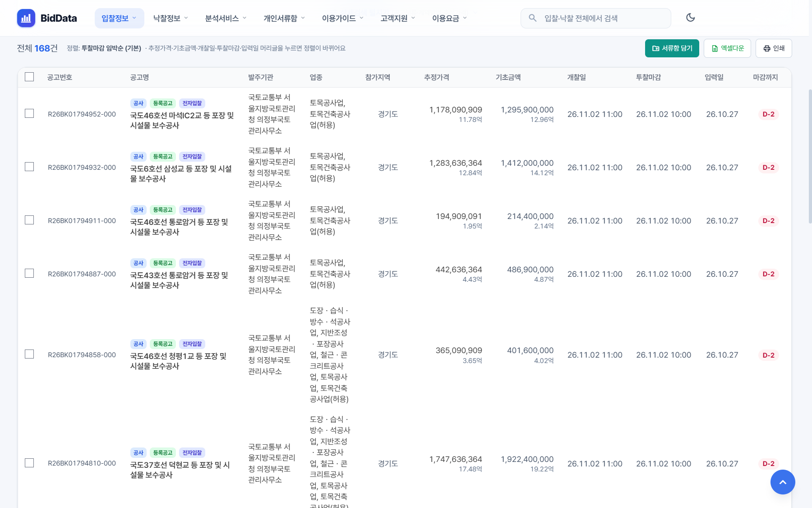The image size is (812, 508).
Task: Sort by the 입력일 column header
Action: click(x=714, y=77)
